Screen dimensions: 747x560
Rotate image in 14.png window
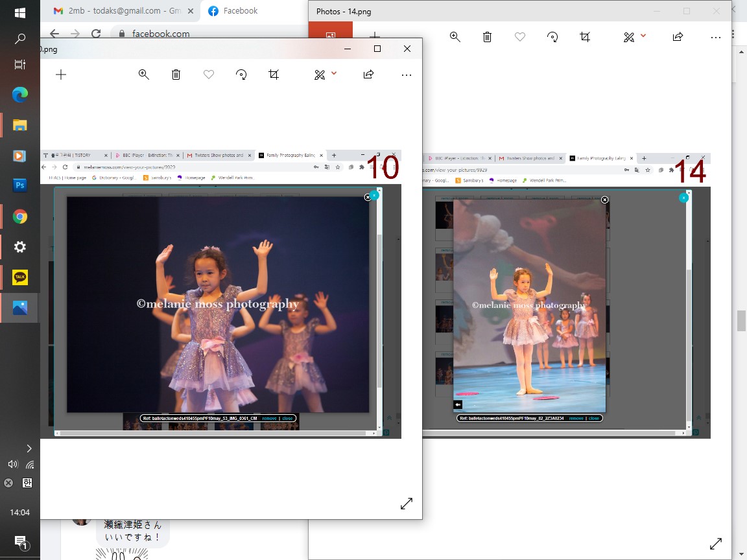click(552, 37)
